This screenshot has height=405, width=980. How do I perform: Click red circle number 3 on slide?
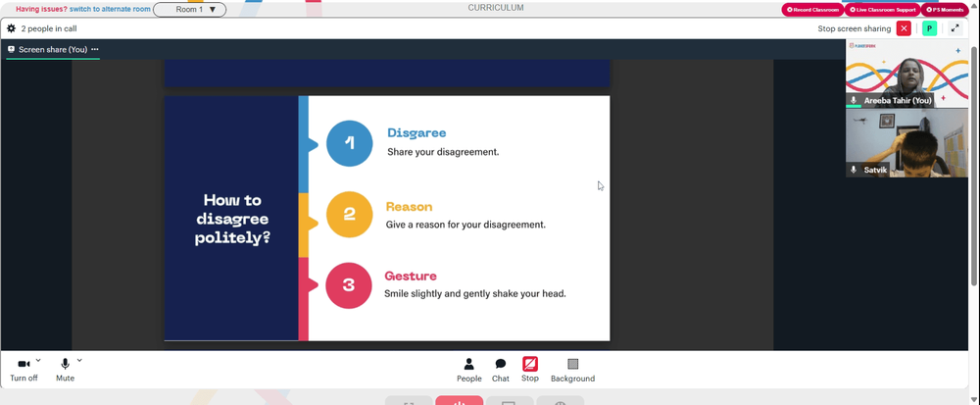tap(349, 285)
